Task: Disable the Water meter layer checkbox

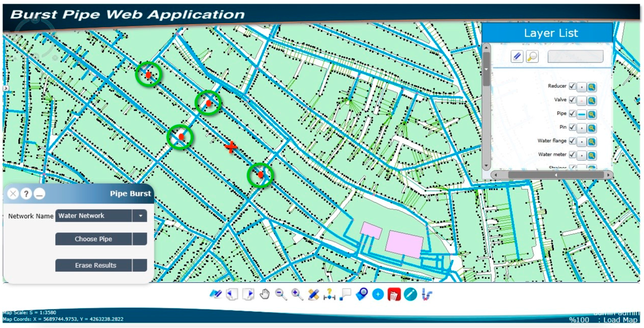Action: pos(572,155)
